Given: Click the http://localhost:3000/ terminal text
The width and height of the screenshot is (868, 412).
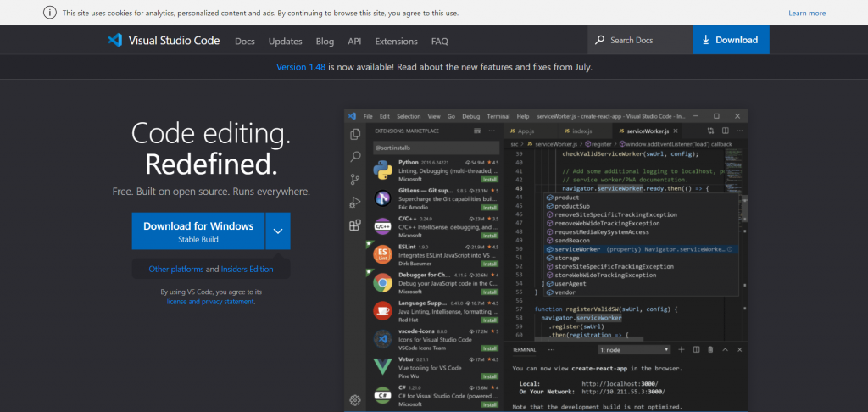Looking at the screenshot, I should (x=620, y=383).
